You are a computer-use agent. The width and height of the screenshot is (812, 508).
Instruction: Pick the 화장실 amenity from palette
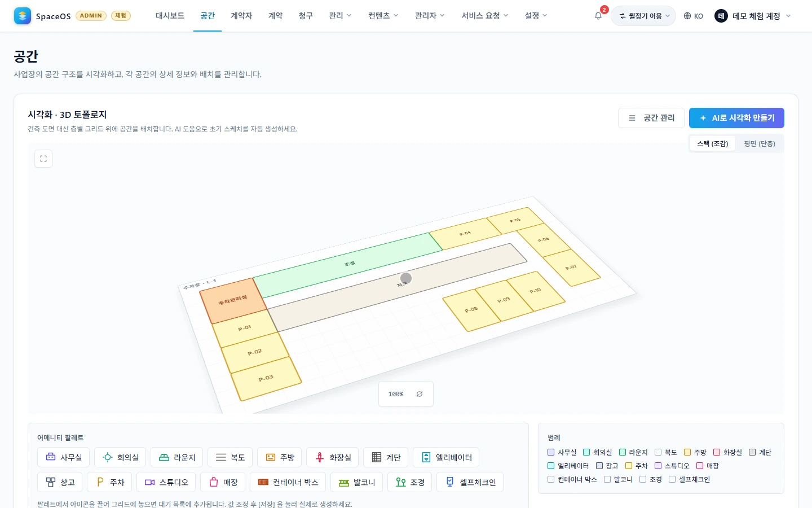(x=333, y=457)
